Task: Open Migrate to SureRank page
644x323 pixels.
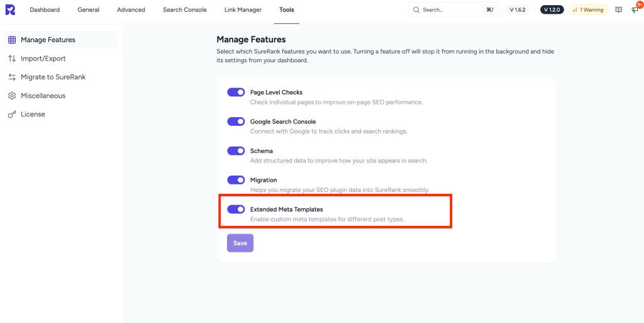Action: point(60,77)
